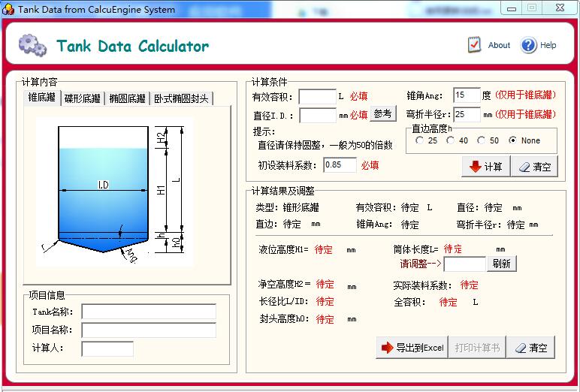Image resolution: width=580 pixels, height=392 pixels.
Task: Close the Tank Data window
Action: click(560, 8)
